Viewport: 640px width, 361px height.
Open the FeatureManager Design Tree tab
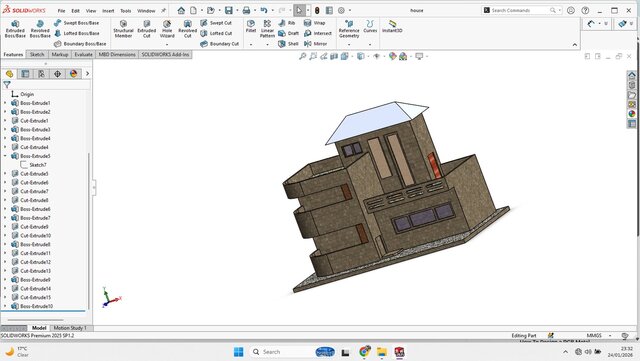coord(9,74)
